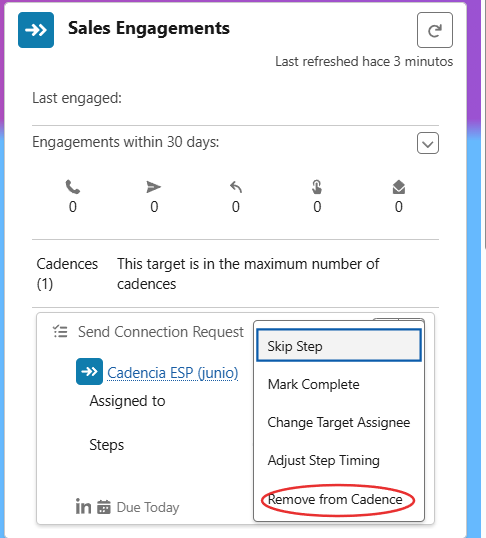Click the emails sent paper-plane icon

click(153, 187)
